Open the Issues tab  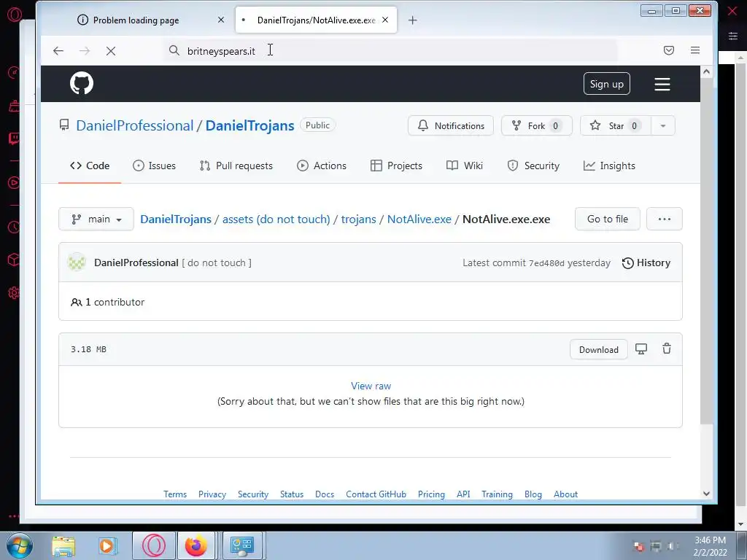pyautogui.click(x=155, y=166)
